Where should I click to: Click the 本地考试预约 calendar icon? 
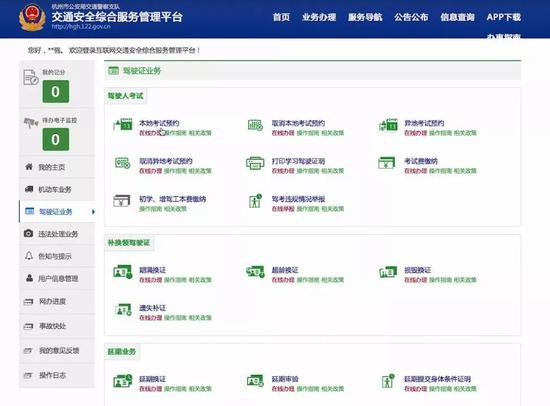click(x=123, y=125)
